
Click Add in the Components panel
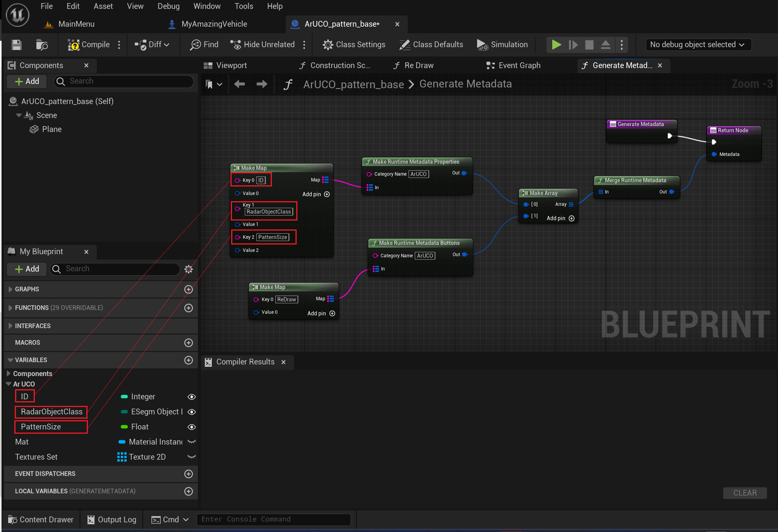(x=27, y=81)
